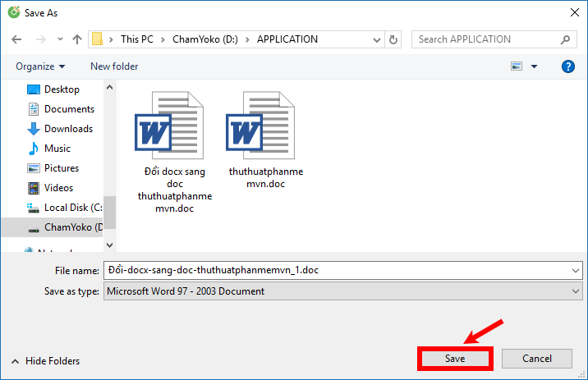
Task: Click the Downloads blue arrow icon
Action: 34,129
